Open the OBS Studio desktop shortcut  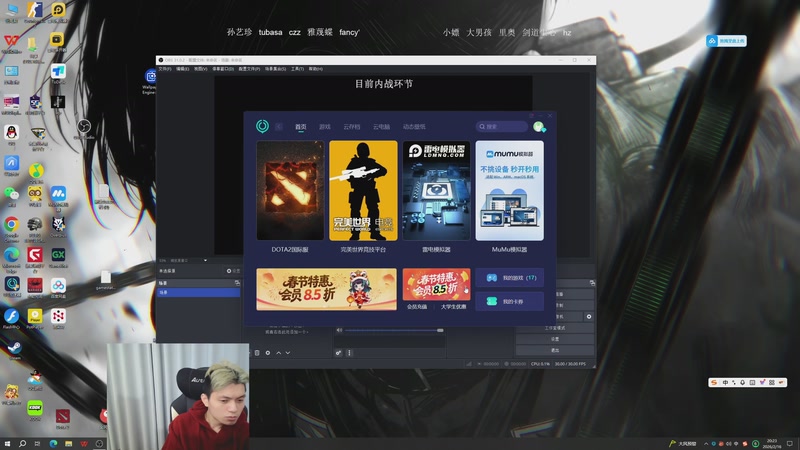click(x=84, y=128)
